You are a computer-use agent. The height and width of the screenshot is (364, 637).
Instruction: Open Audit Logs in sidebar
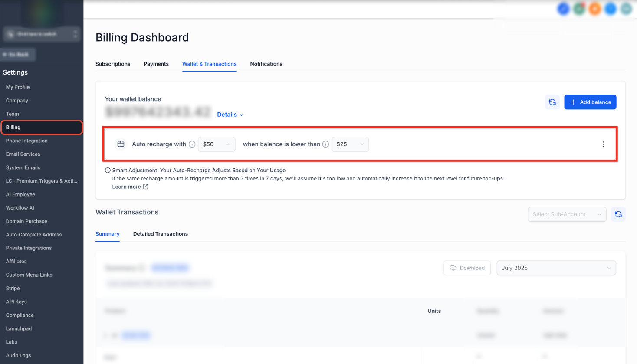coord(18,355)
